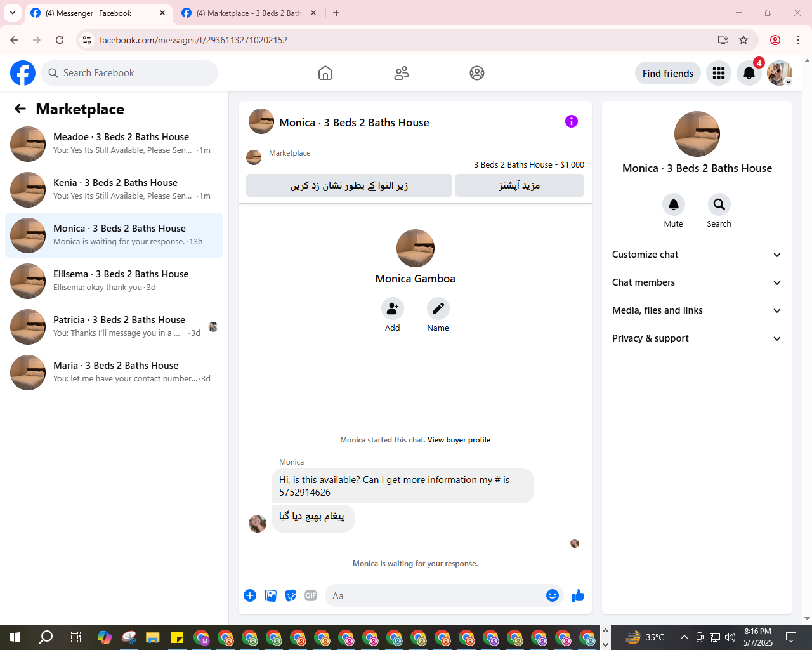Image resolution: width=812 pixels, height=650 pixels.
Task: Install app icon in address bar
Action: click(x=723, y=40)
